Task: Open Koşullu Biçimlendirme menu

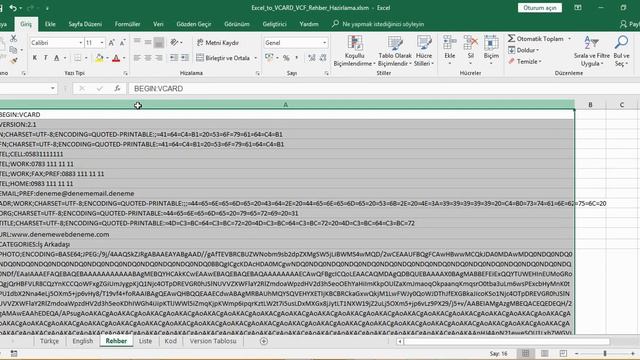Action: [x=354, y=51]
